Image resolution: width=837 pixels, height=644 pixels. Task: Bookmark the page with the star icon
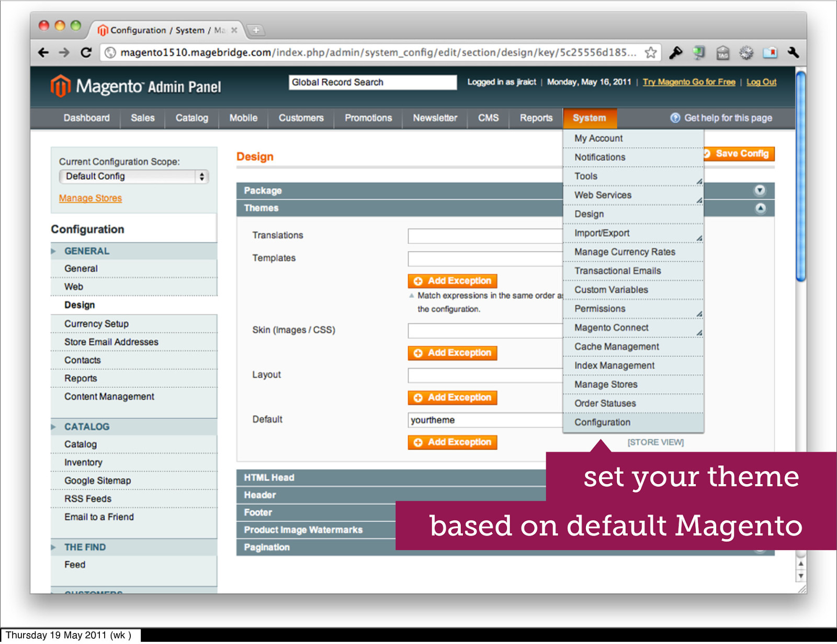pos(650,52)
